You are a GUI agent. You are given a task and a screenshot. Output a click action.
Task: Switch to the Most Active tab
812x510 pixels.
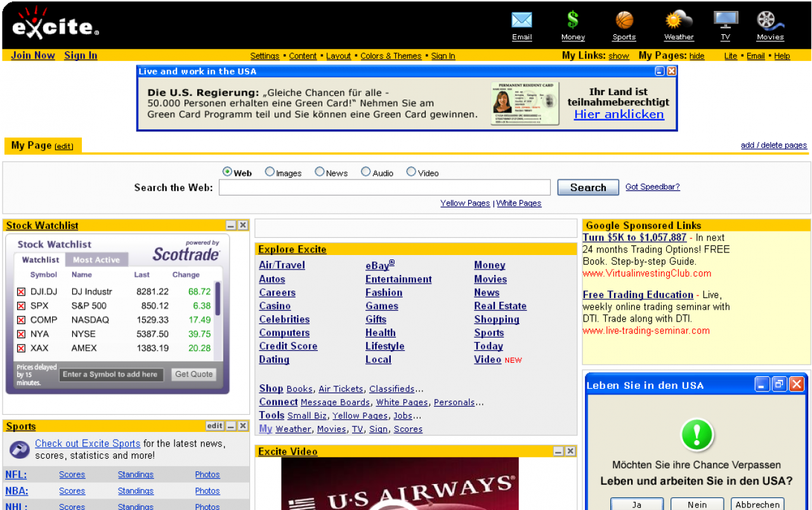pos(96,259)
